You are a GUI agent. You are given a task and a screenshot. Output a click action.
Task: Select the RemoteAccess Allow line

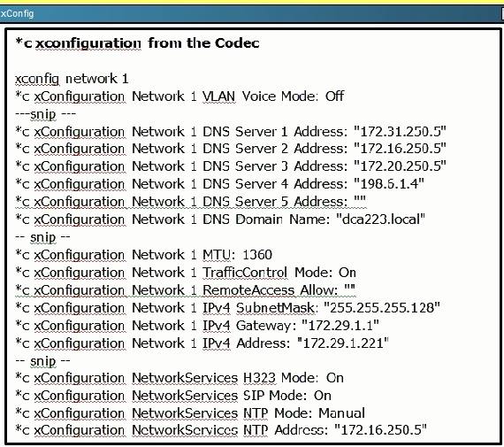point(185,290)
